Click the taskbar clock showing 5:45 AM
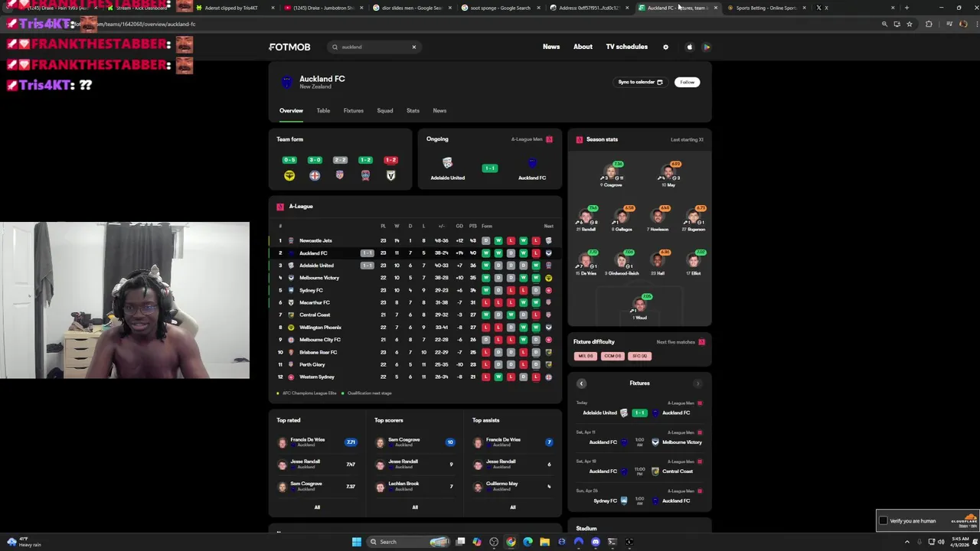This screenshot has height=551, width=980. coord(959,542)
